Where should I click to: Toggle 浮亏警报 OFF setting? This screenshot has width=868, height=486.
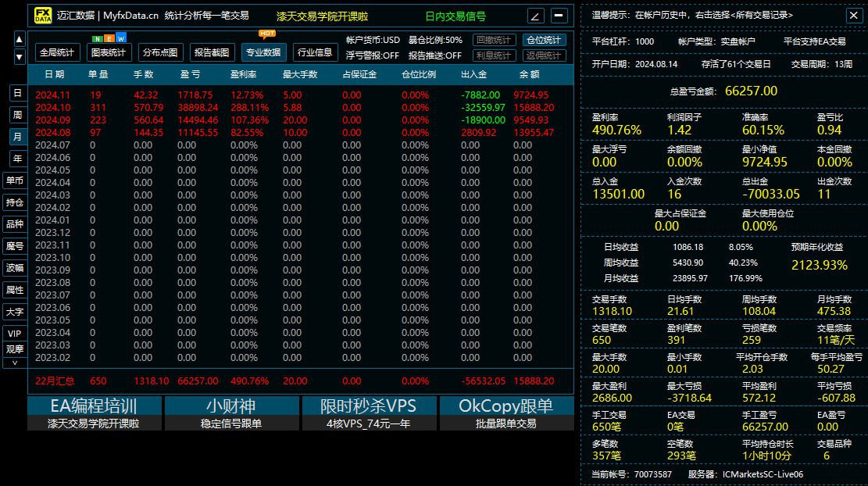click(x=373, y=55)
